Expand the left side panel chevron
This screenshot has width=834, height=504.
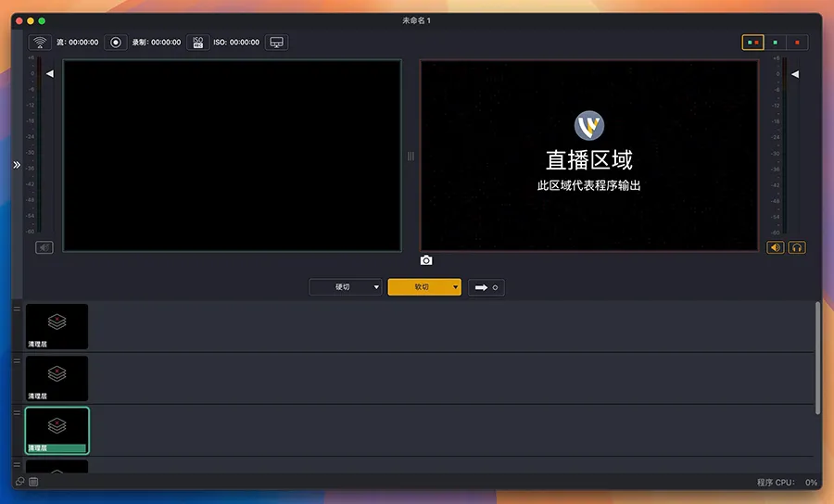coord(17,165)
